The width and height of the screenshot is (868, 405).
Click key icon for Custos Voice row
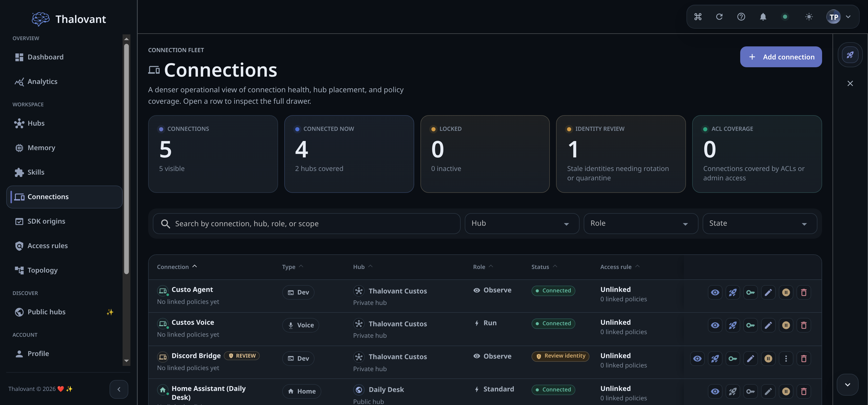[750, 325]
